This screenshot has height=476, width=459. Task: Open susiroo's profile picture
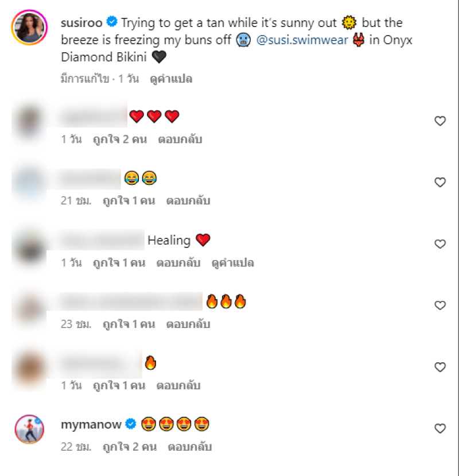pyautogui.click(x=29, y=28)
